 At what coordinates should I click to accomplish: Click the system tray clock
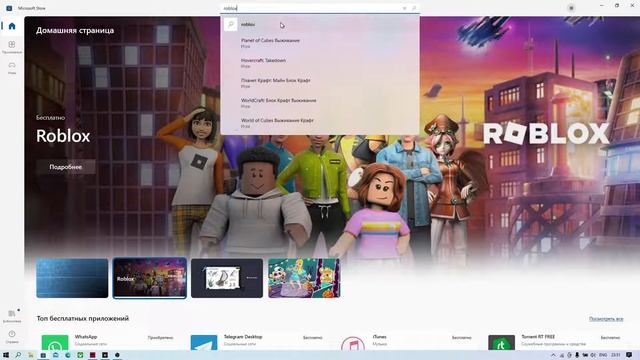point(616,355)
